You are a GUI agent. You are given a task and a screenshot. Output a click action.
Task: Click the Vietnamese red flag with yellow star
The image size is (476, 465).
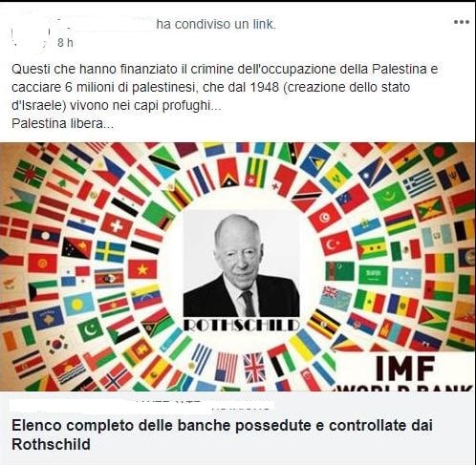click(x=142, y=269)
